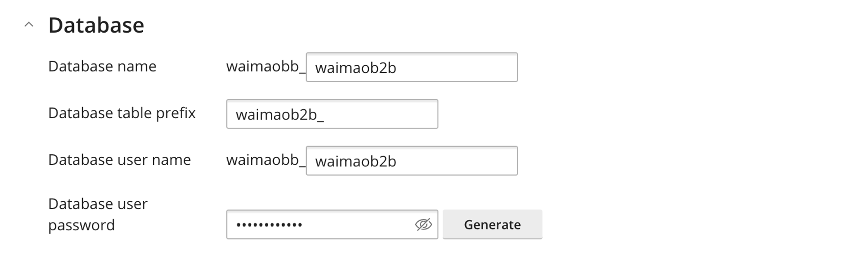
Task: Click the eye icon to reveal password
Action: coord(424,224)
